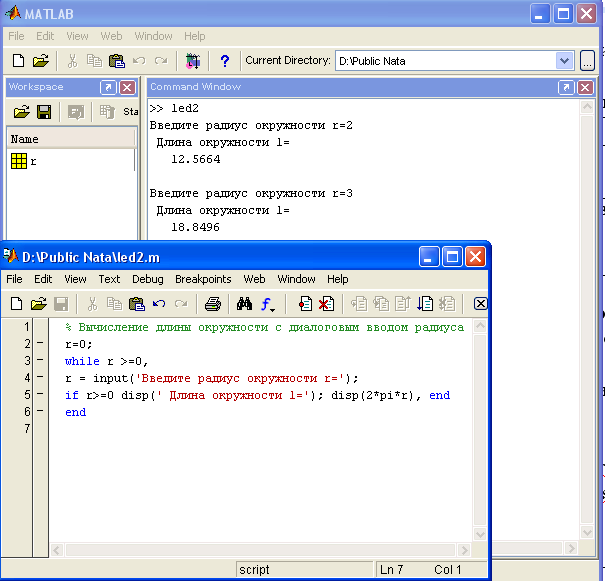605x581 pixels.
Task: Open Edit menu in MATLAB main window
Action: pyautogui.click(x=45, y=36)
